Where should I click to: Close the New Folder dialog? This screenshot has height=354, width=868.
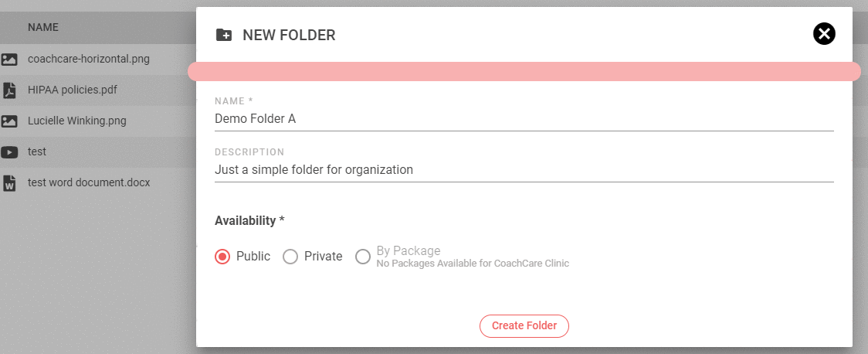click(x=824, y=34)
